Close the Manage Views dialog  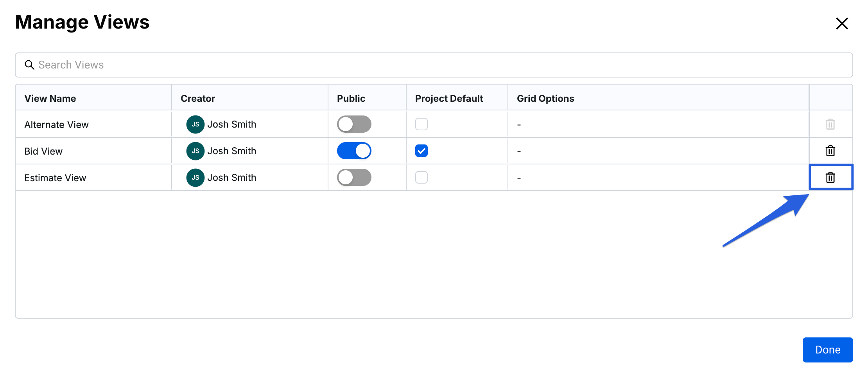tap(842, 23)
